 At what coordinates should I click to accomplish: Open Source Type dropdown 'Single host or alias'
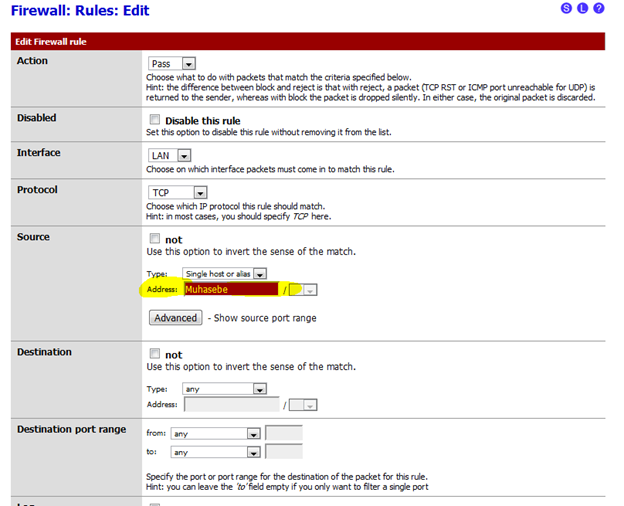click(224, 274)
